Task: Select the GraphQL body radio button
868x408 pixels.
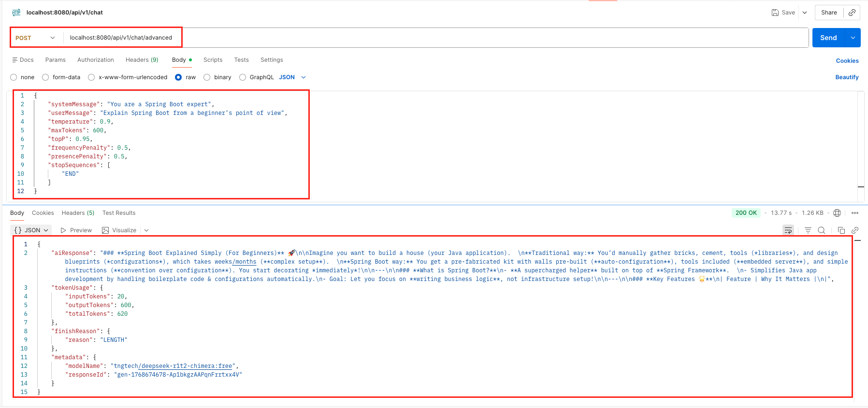Action: (243, 77)
